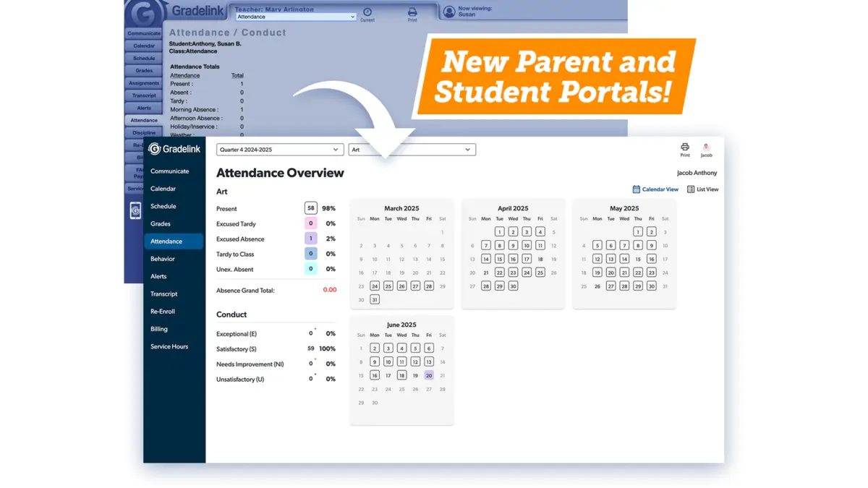This screenshot has width=868, height=488.
Task: Go to the Billing sidebar item
Action: point(159,329)
